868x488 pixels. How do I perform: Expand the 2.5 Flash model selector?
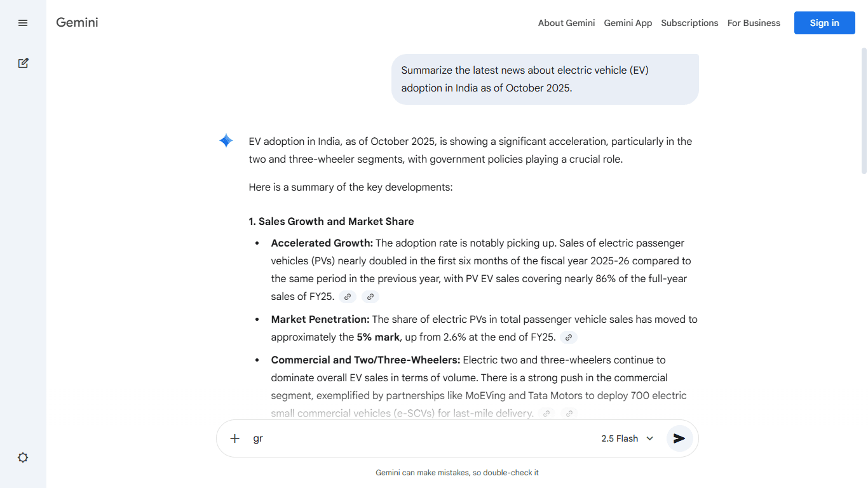coord(627,438)
